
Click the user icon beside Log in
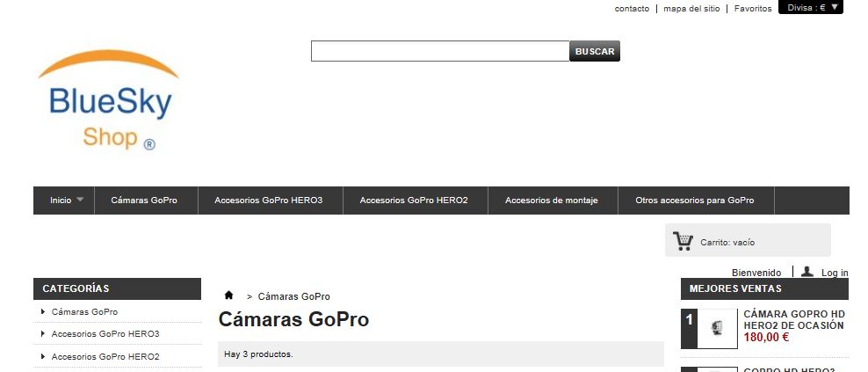coord(807,272)
